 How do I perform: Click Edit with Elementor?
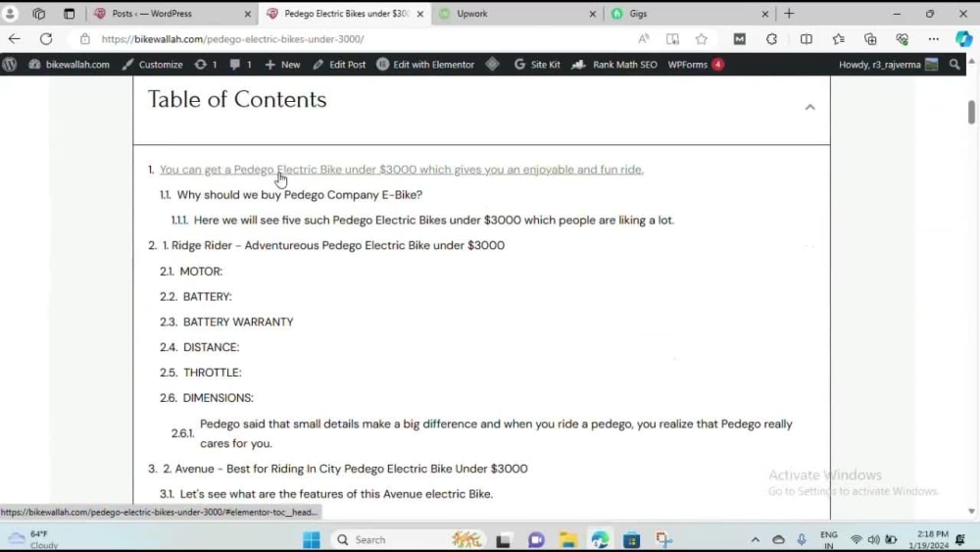click(x=425, y=65)
